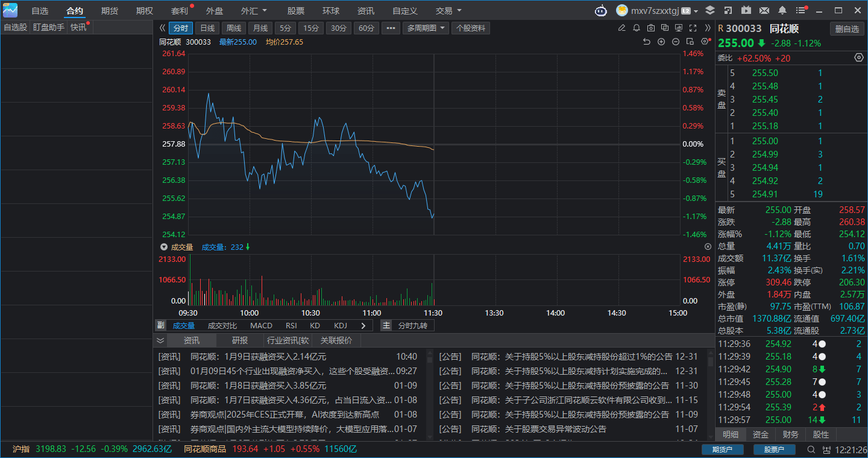Switch to the 研报 tab
Screen dimensions: 868x458
click(240, 340)
